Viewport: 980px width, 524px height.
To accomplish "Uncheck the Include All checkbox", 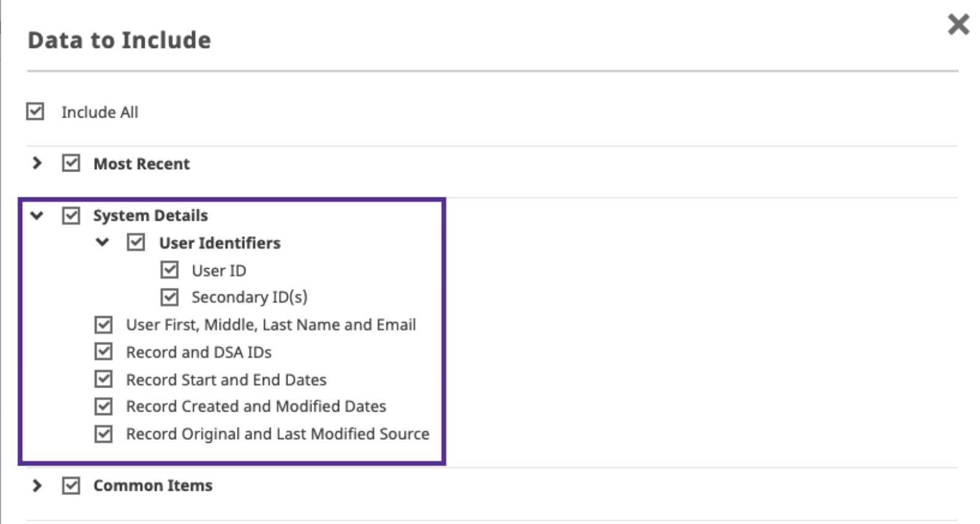I will pos(35,111).
